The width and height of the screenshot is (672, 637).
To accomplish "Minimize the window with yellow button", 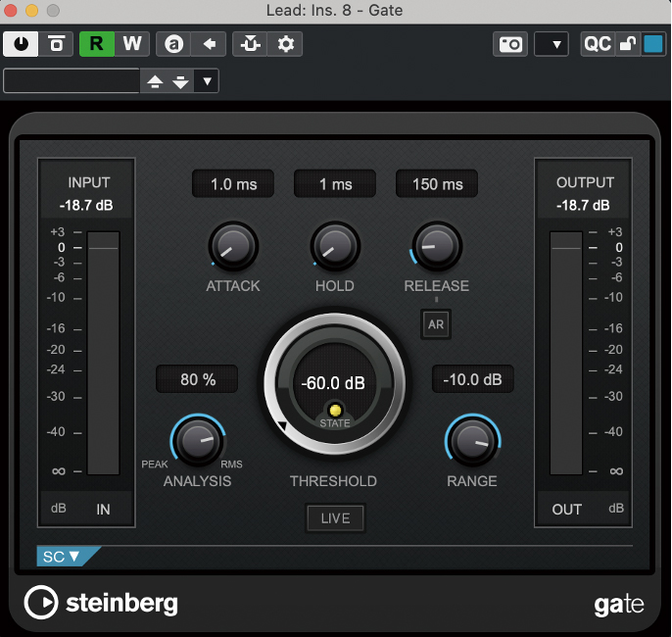I will pyautogui.click(x=31, y=10).
